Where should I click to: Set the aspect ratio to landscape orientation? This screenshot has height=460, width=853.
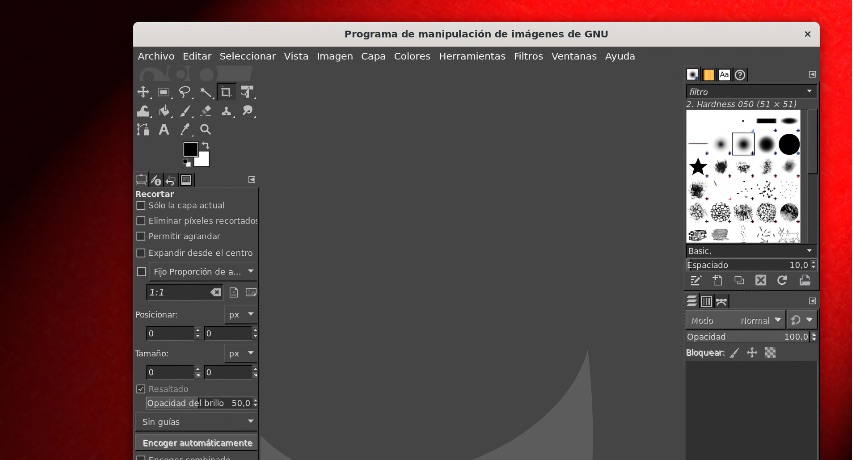251,293
